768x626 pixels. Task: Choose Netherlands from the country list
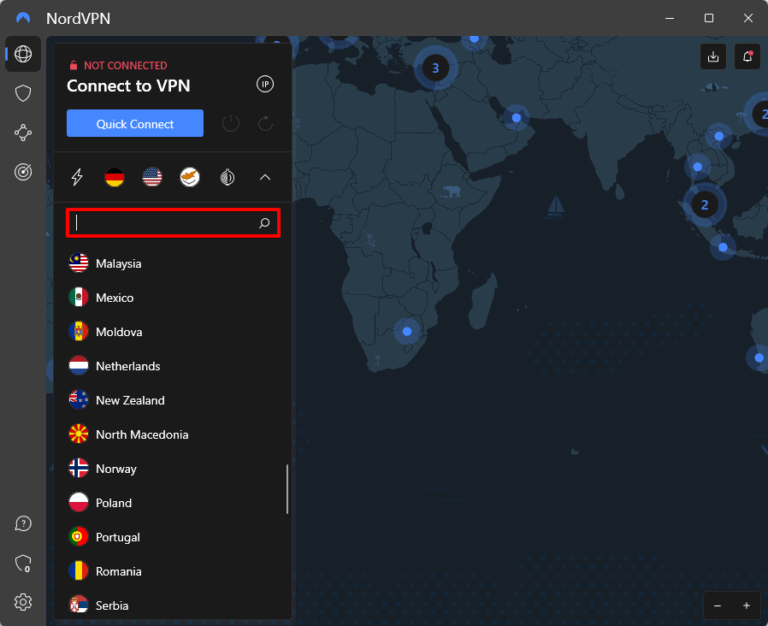127,367
